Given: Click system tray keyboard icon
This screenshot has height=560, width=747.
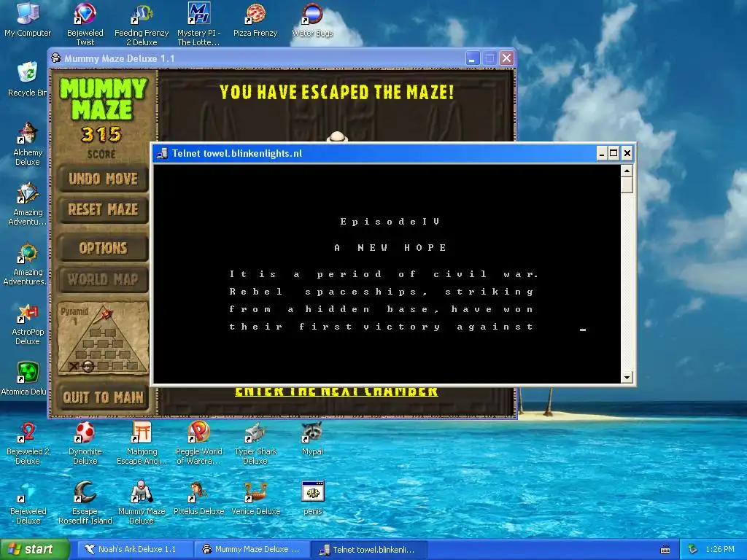Looking at the screenshot, I should coord(665,550).
